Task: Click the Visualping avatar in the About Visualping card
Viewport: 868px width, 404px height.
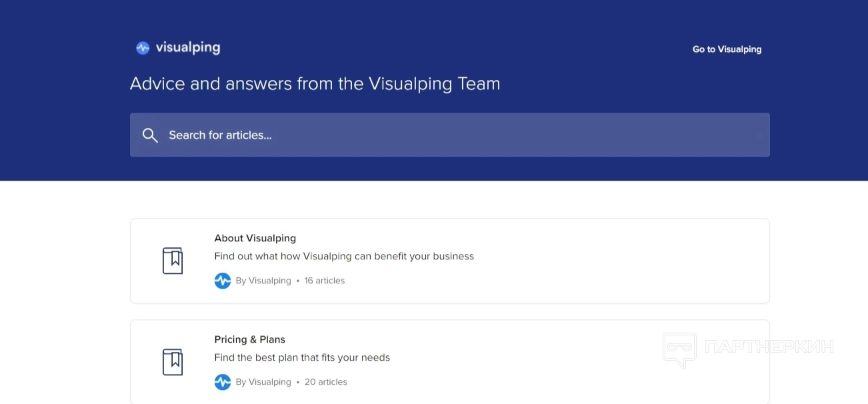Action: point(223,281)
